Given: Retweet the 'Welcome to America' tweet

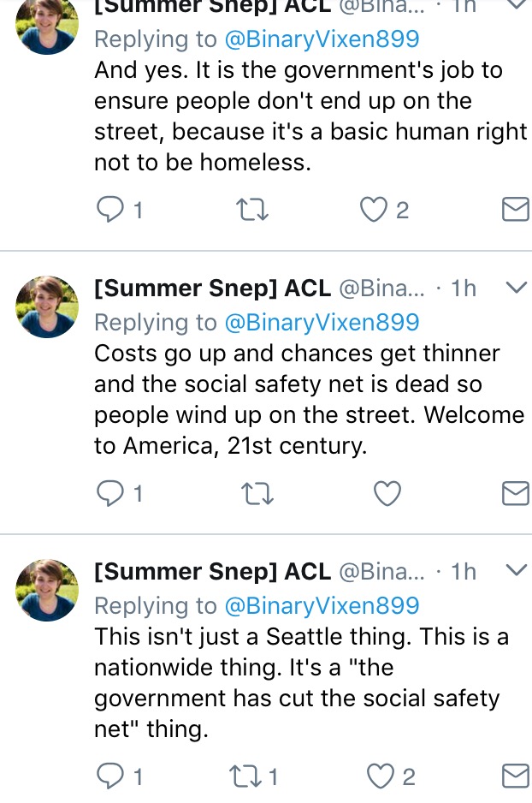Looking at the screenshot, I should 257,494.
